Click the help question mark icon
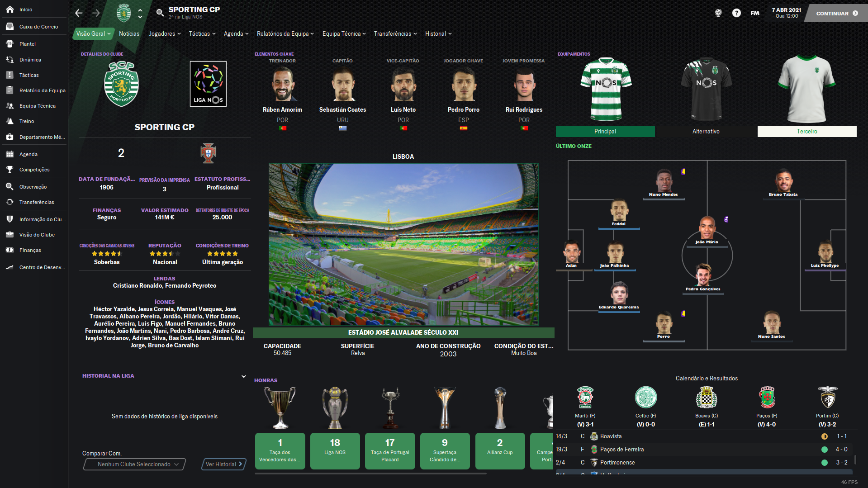 [736, 13]
